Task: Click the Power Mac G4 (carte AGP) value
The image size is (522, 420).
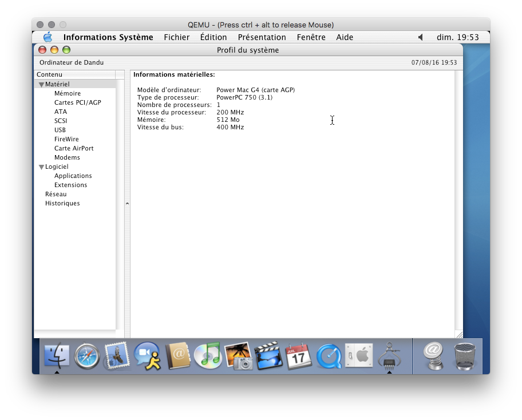Action: [256, 90]
